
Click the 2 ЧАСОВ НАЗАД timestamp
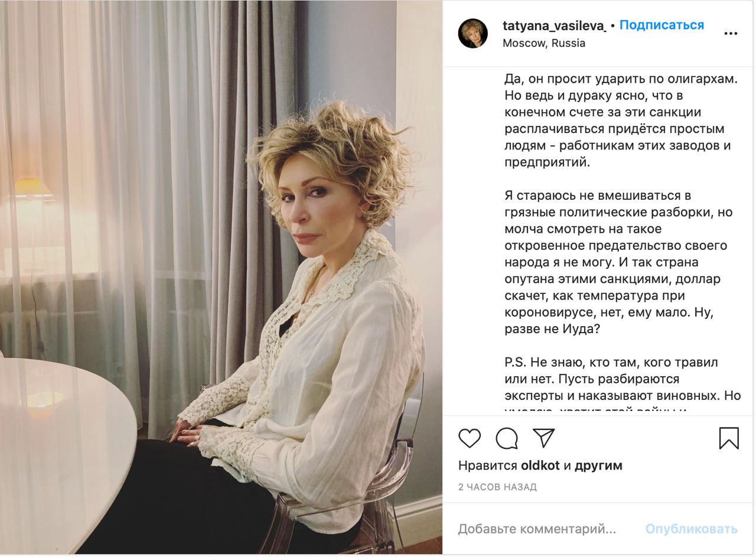click(497, 487)
